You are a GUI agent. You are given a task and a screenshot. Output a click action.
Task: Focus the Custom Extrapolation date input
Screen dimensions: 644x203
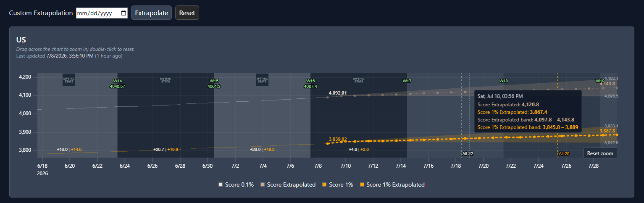click(102, 13)
